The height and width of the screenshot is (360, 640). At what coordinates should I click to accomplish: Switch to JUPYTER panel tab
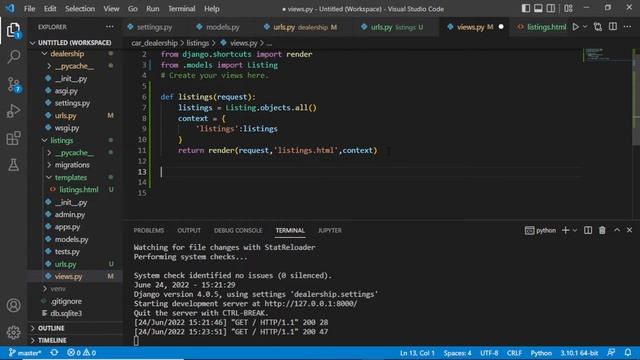[330, 230]
